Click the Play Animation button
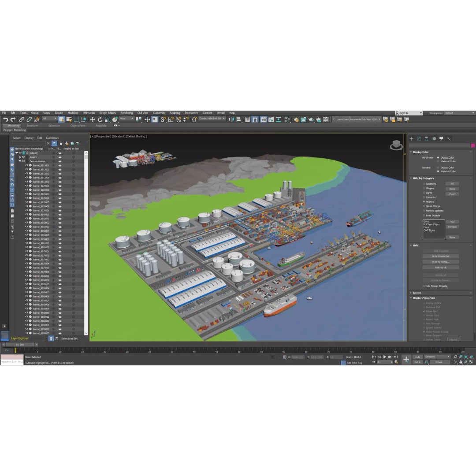Viewport: 476px width, 476px height. coord(385,357)
